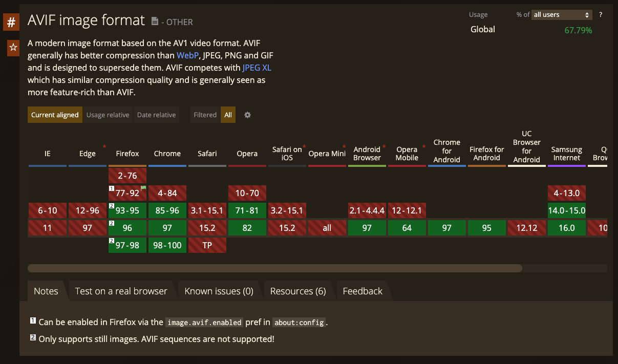Select the Samsung Internet 14.0-15.0 cell
The image size is (618, 364).
point(567,210)
